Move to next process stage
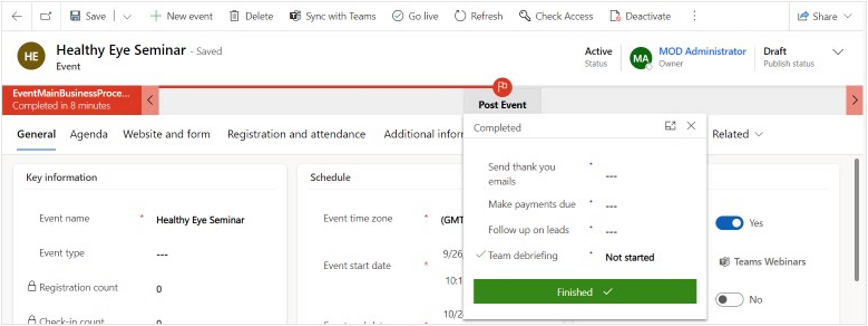 [x=854, y=100]
